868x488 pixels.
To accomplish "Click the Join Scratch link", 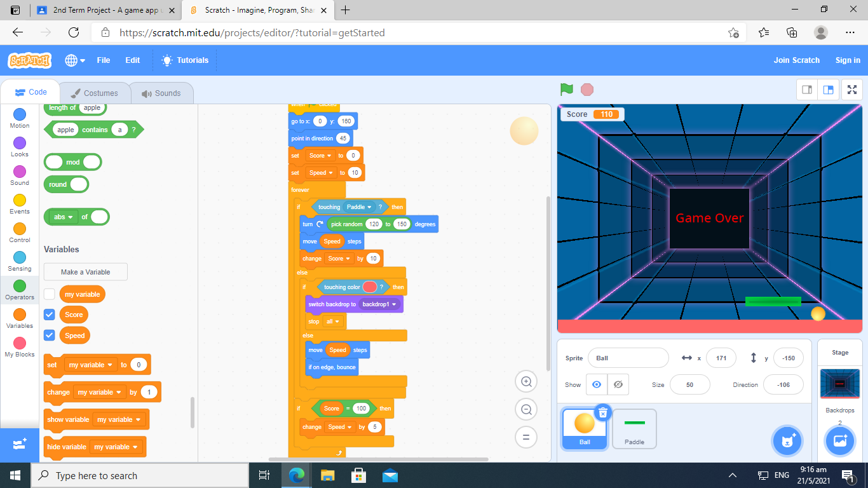I will tap(796, 60).
